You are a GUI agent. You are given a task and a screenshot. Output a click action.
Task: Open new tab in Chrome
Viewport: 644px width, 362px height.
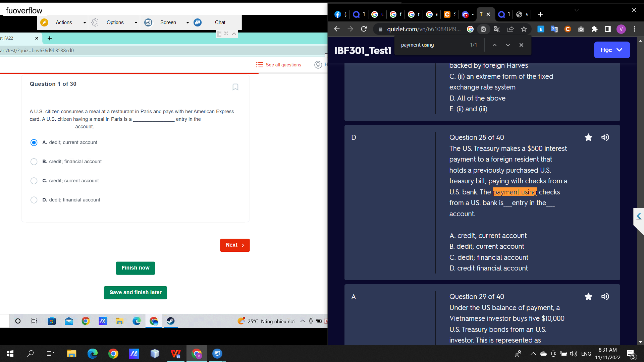pos(540,14)
